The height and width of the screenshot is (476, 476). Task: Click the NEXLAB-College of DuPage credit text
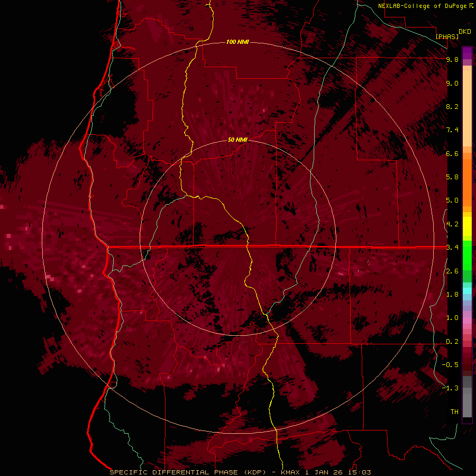(422, 6)
